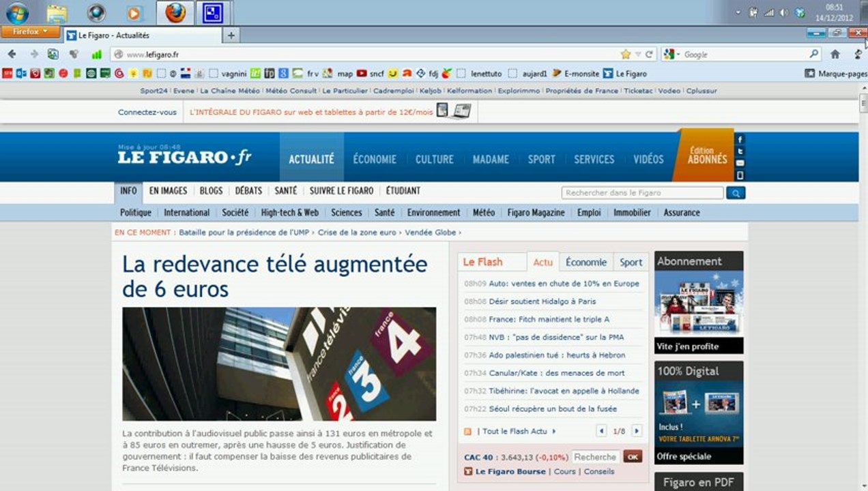Open the redevance télé article headline
Viewport: 868px width, 491px height.
275,276
